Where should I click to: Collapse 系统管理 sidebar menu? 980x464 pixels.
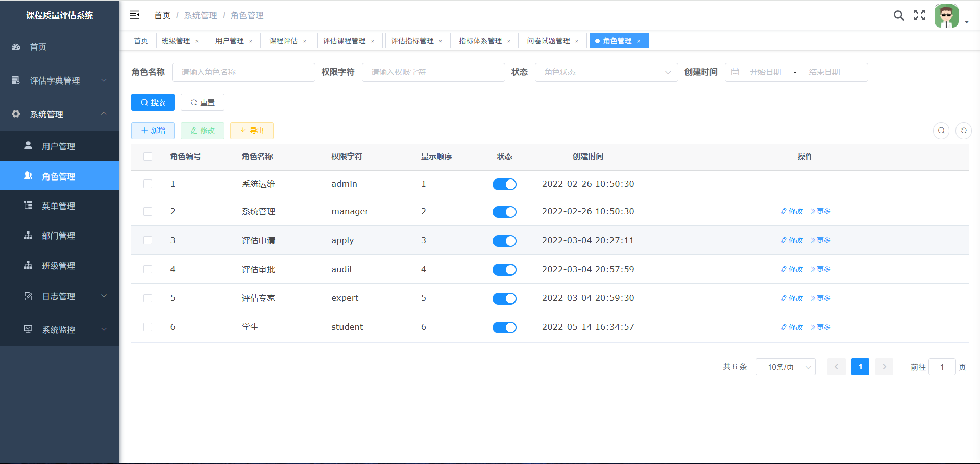[x=104, y=114]
